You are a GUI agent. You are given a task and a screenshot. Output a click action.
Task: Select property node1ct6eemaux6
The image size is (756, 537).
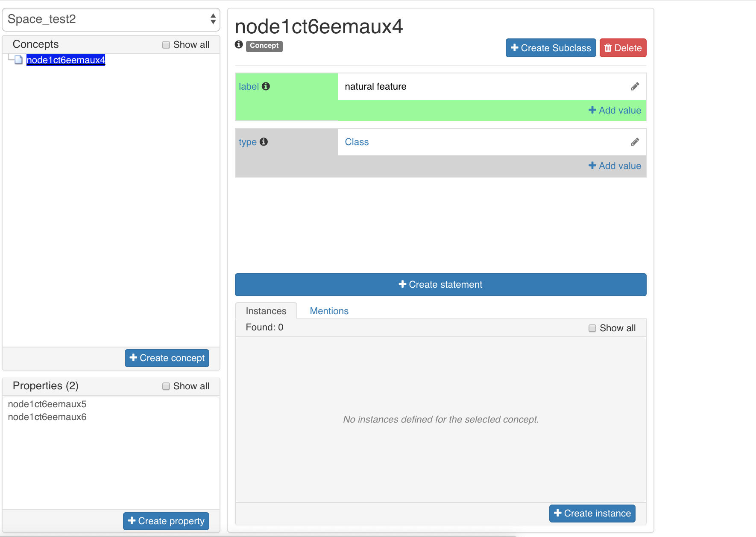pyautogui.click(x=47, y=417)
